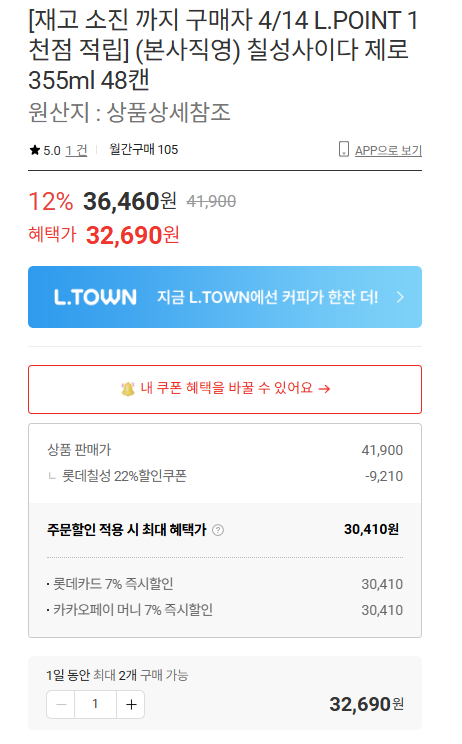Click the L.TOWN logo in blue banner

coord(95,297)
